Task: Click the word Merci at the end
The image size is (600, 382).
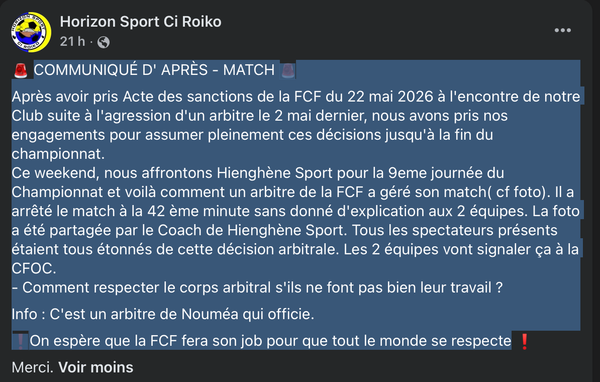Action: (33, 367)
